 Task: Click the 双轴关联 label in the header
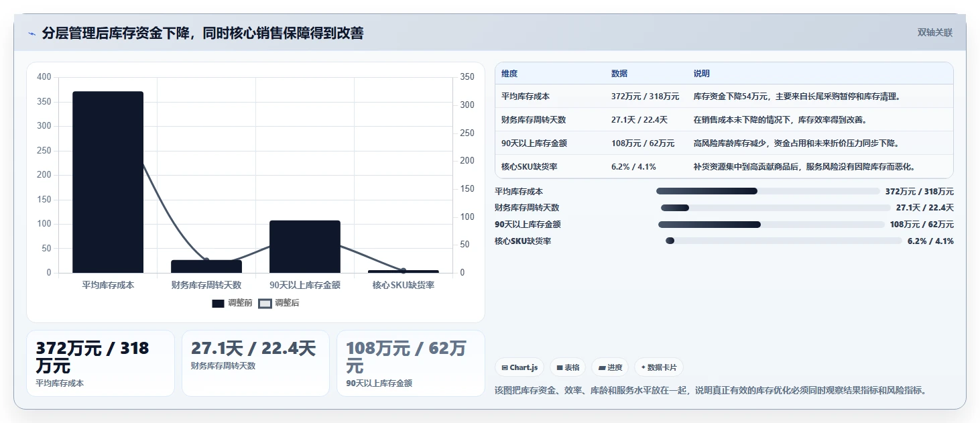point(934,32)
